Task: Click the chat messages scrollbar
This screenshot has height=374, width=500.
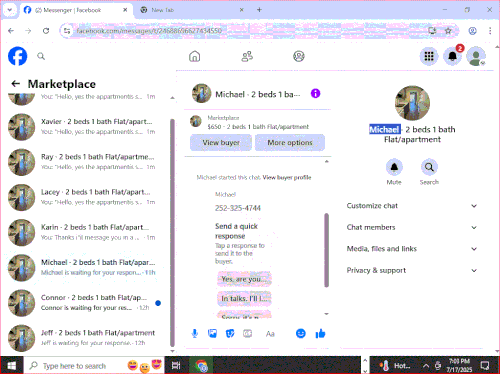Action: tap(327, 250)
